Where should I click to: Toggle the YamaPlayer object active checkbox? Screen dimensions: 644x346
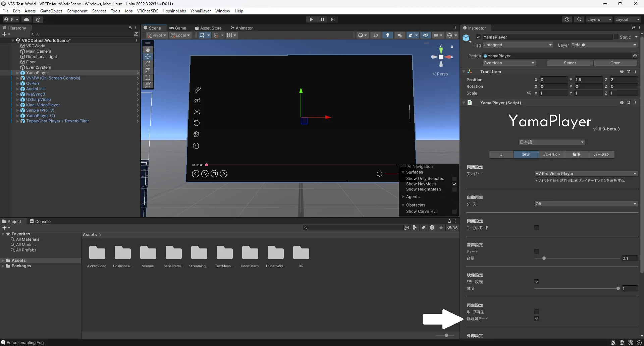coord(478,37)
